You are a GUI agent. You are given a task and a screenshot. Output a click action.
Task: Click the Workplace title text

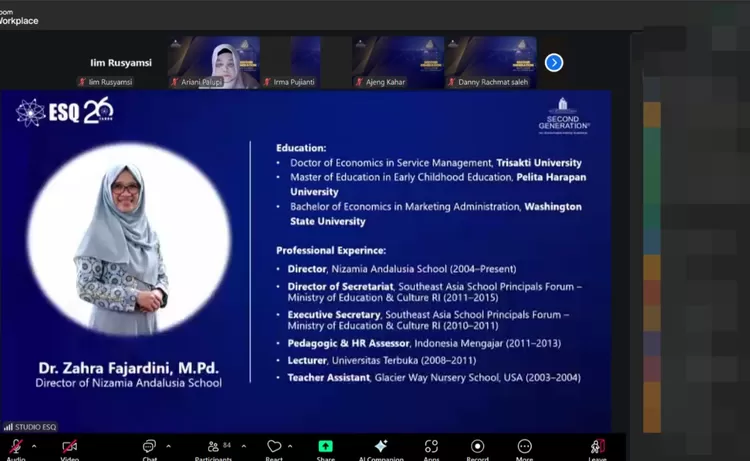click(x=19, y=21)
